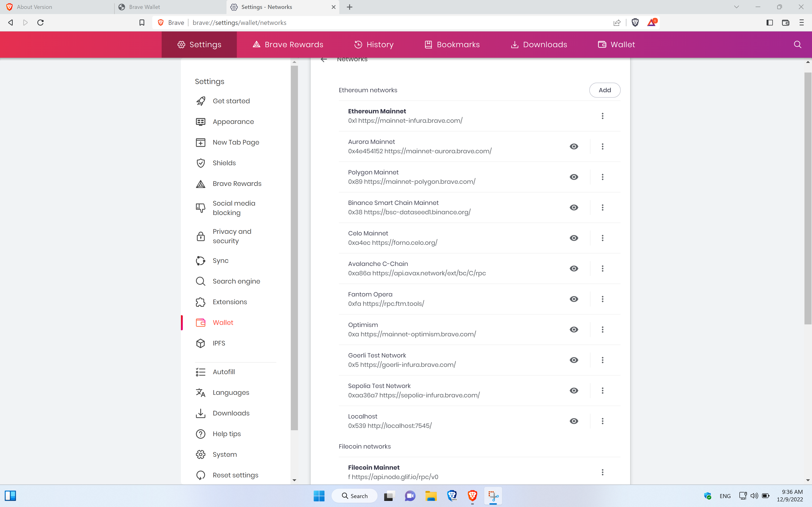Switch to the Bookmarks section

coord(452,44)
